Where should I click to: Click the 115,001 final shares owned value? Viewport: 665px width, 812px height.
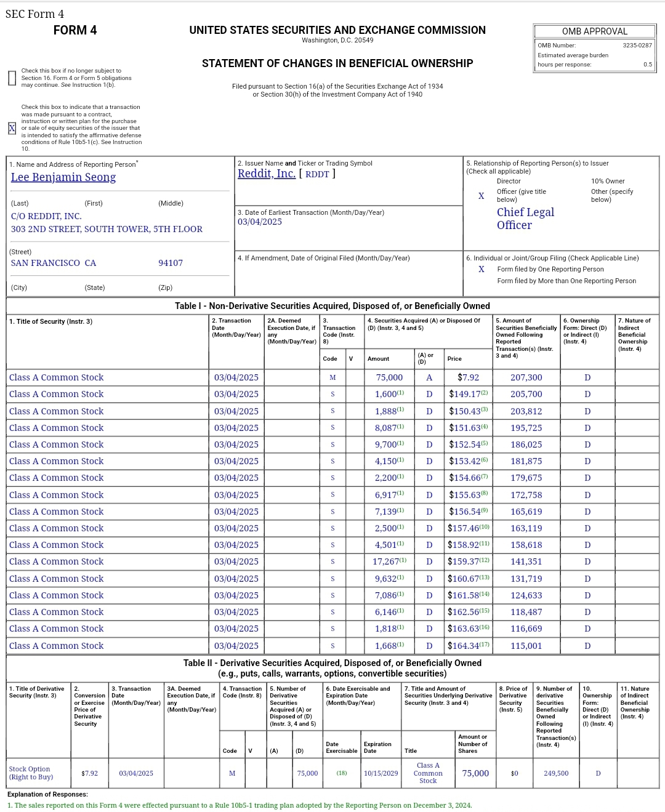(526, 646)
